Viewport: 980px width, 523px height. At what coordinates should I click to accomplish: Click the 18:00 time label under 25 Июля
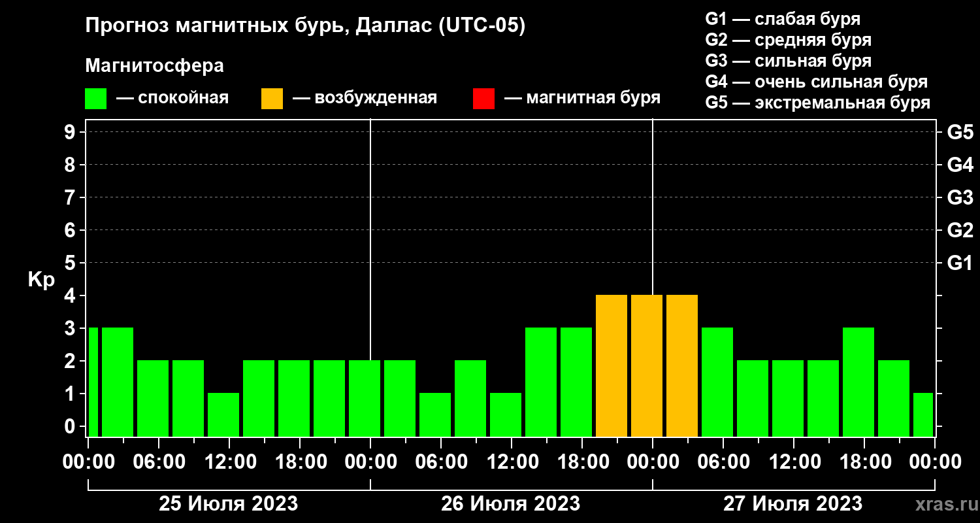click(x=300, y=462)
